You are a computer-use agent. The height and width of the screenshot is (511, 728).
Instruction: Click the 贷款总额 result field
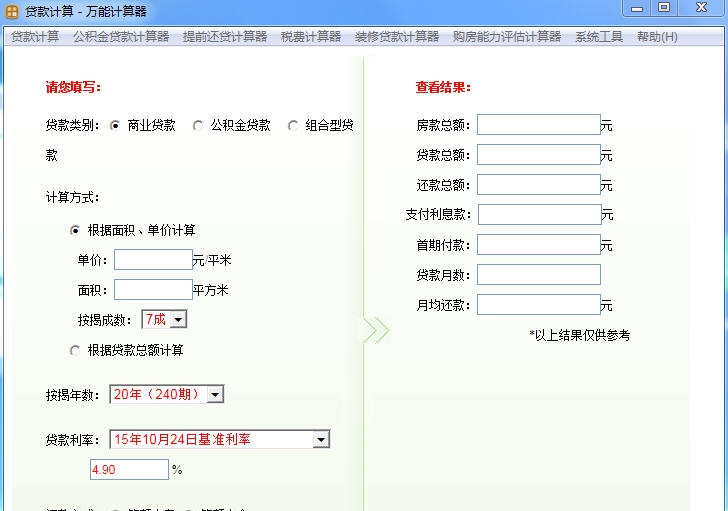coord(539,155)
